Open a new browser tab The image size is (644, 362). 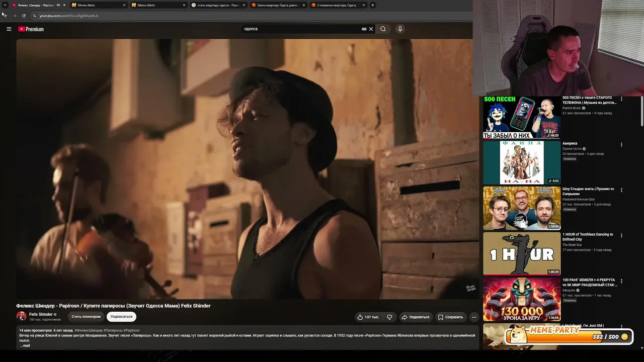[x=373, y=5]
